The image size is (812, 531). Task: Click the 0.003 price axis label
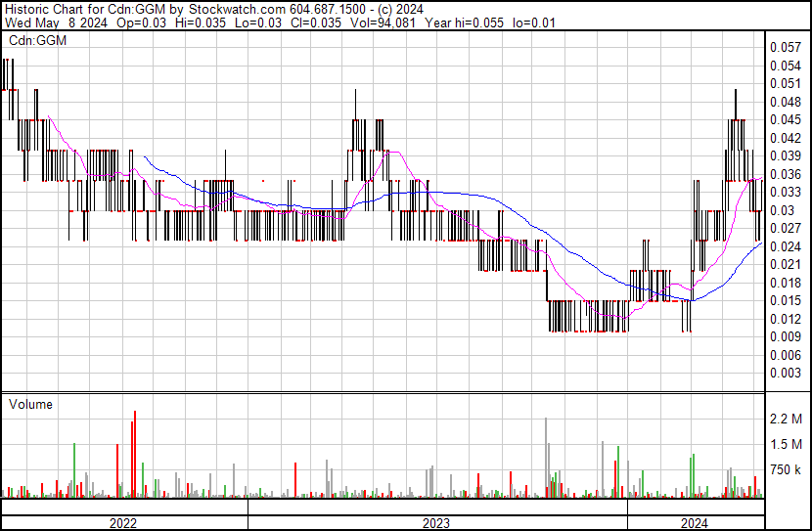coord(785,373)
